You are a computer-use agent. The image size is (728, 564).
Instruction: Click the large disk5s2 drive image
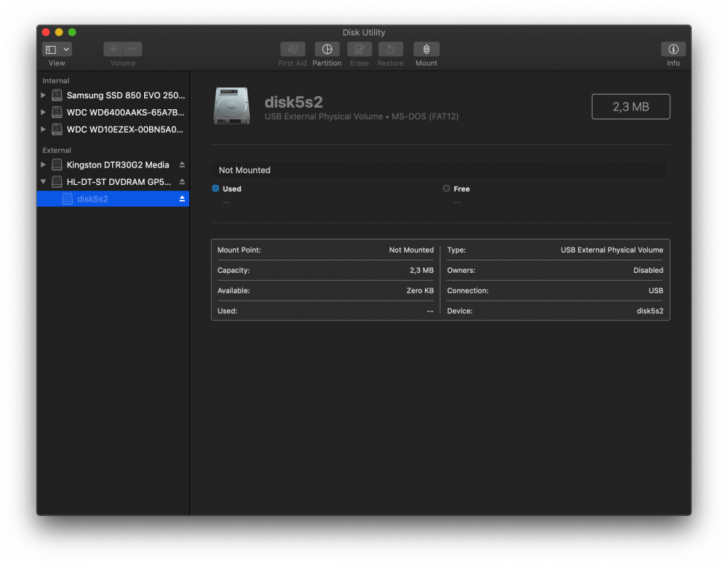click(x=232, y=106)
